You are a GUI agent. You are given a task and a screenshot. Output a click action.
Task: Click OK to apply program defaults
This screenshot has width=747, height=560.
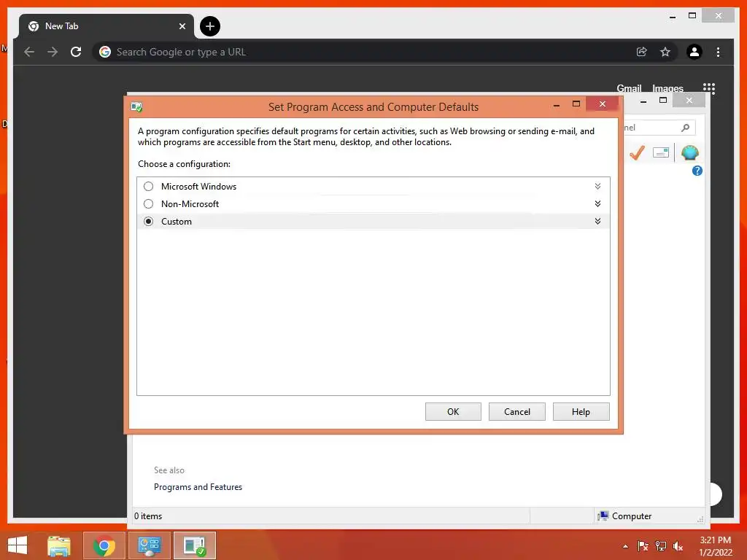tap(453, 412)
